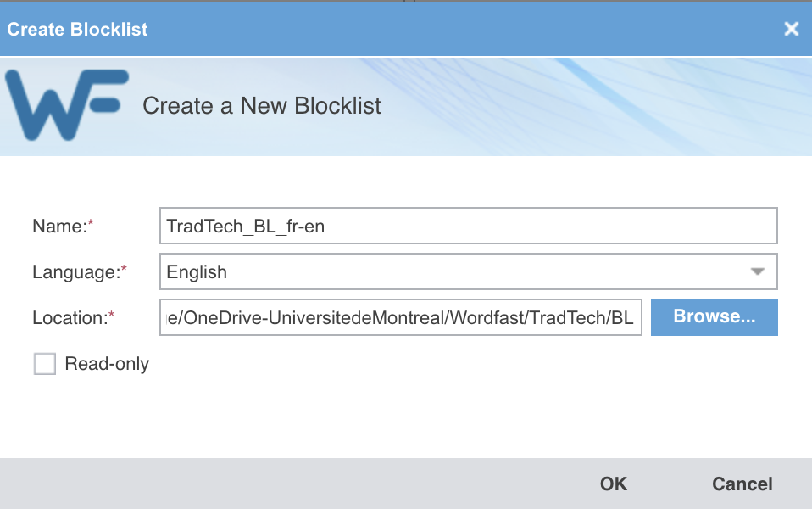Click the 'Create a New Blocklist' heading
Viewport: 812px width, 509px height.
coord(262,106)
